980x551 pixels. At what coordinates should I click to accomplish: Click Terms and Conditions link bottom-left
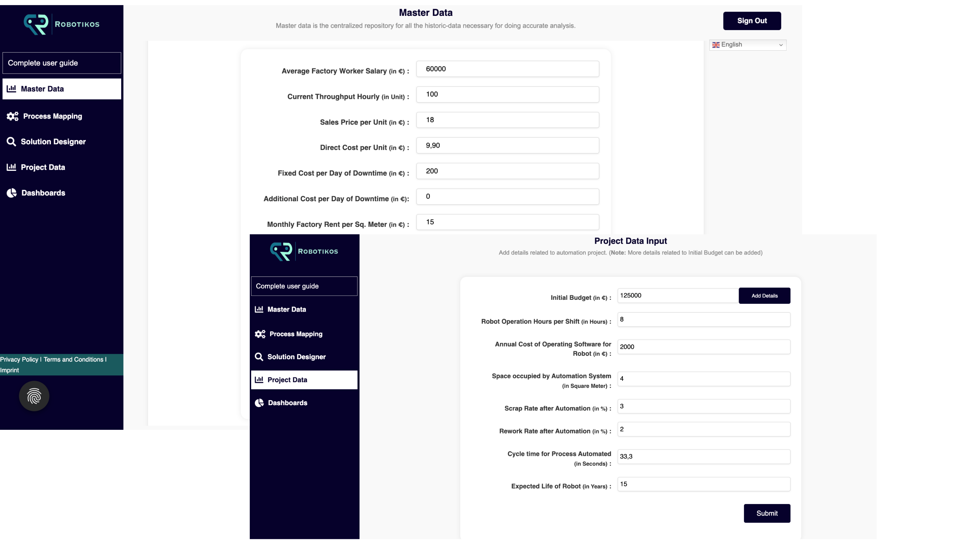pyautogui.click(x=73, y=359)
